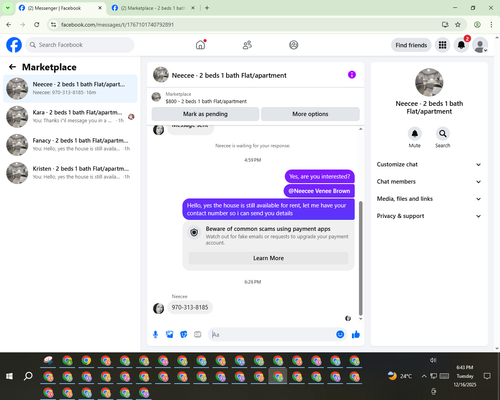This screenshot has width=500, height=400.
Task: Click the 'Yes, are you interested?' message
Action: point(320,176)
